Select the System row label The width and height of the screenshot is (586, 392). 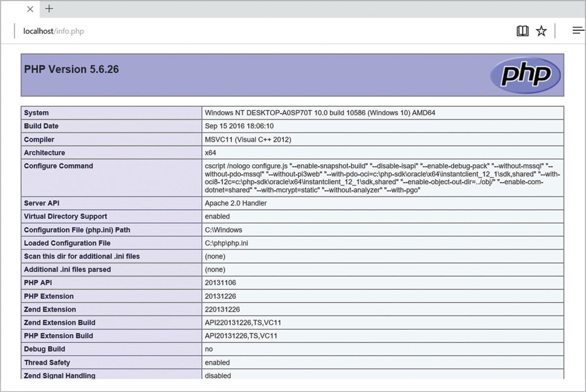point(36,113)
